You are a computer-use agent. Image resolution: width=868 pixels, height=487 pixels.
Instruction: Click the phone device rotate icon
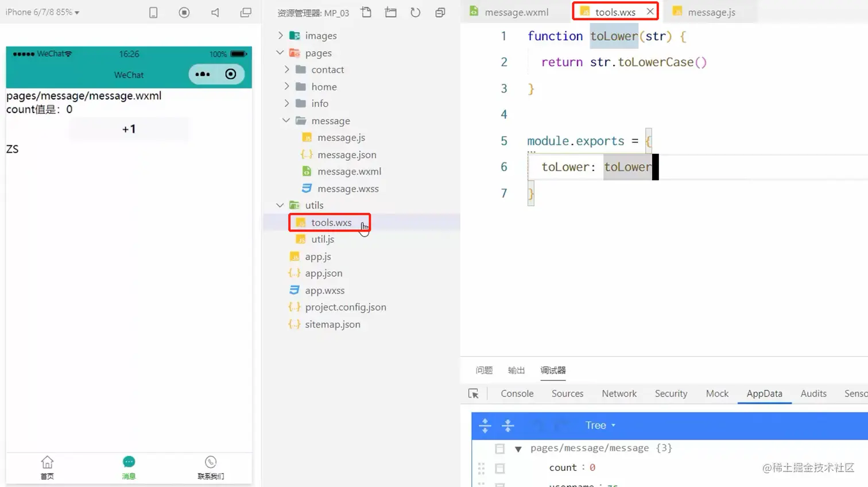[153, 13]
